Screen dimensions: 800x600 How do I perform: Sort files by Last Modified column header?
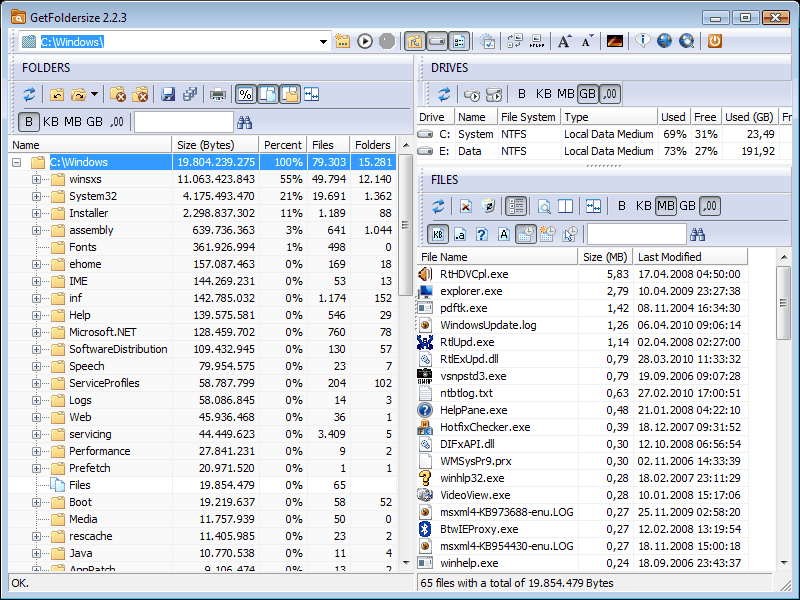[x=690, y=257]
